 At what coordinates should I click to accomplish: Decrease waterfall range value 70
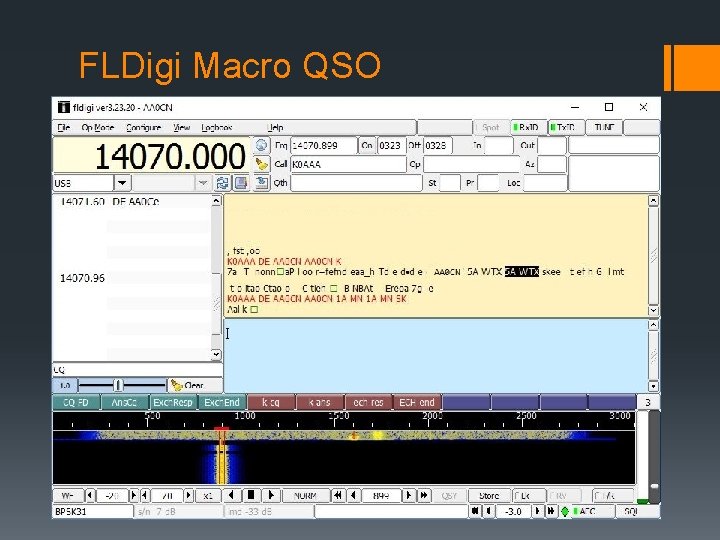145,495
